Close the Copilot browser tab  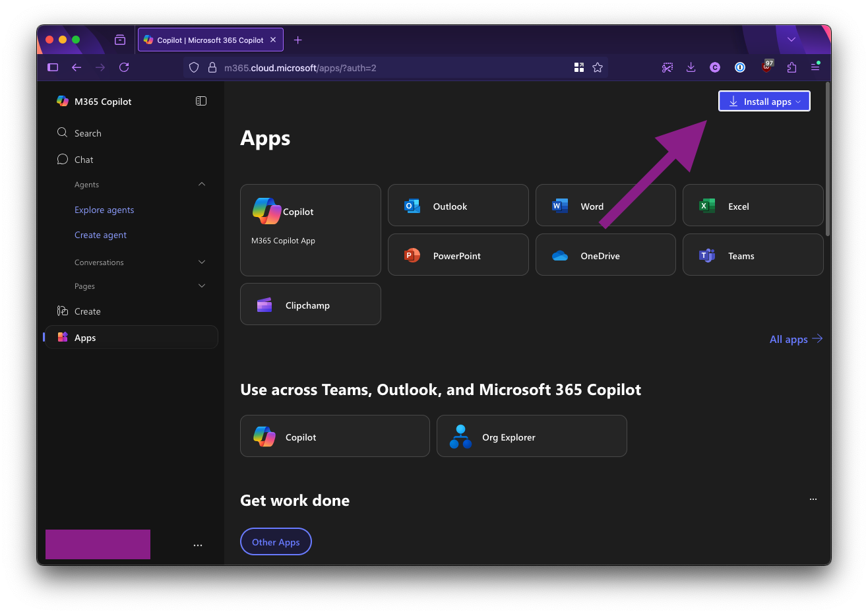273,40
